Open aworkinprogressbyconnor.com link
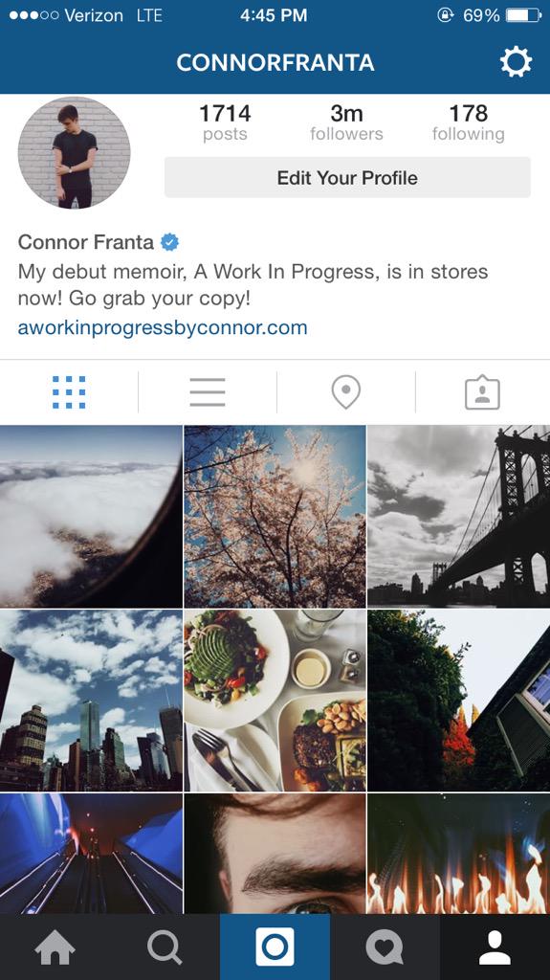Viewport: 550px width, 980px height. click(163, 327)
